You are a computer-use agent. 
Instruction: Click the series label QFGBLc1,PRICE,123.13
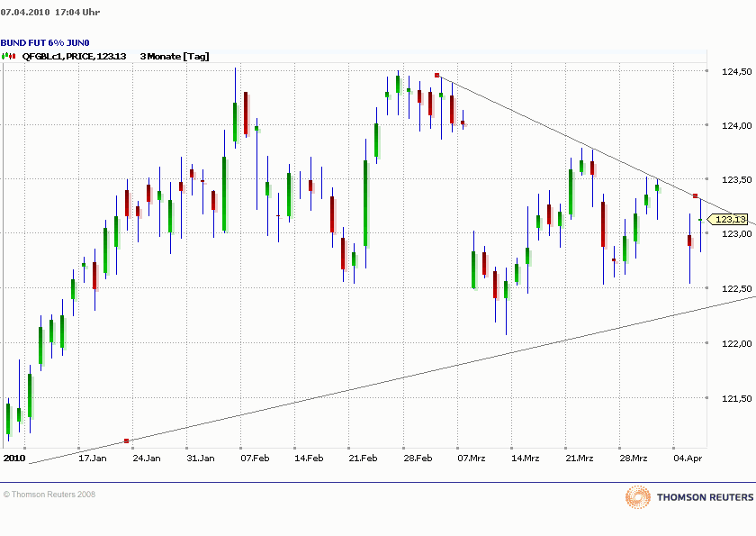(74, 57)
